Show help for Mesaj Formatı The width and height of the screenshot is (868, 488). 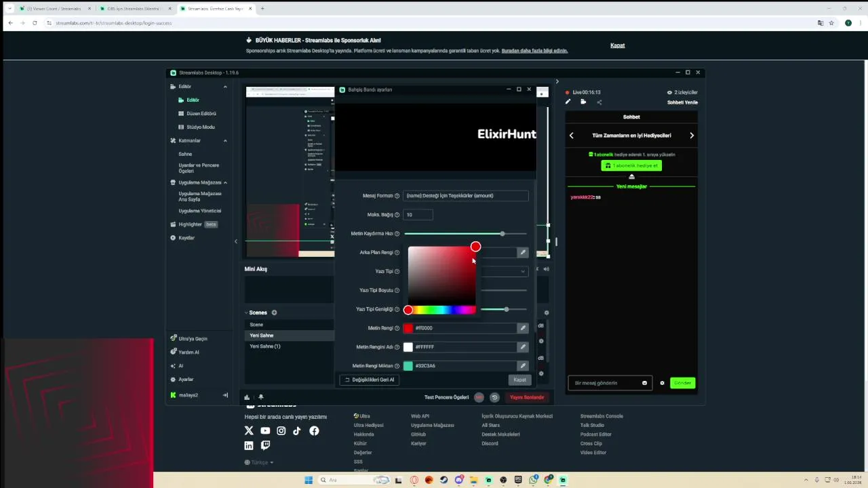tap(397, 196)
